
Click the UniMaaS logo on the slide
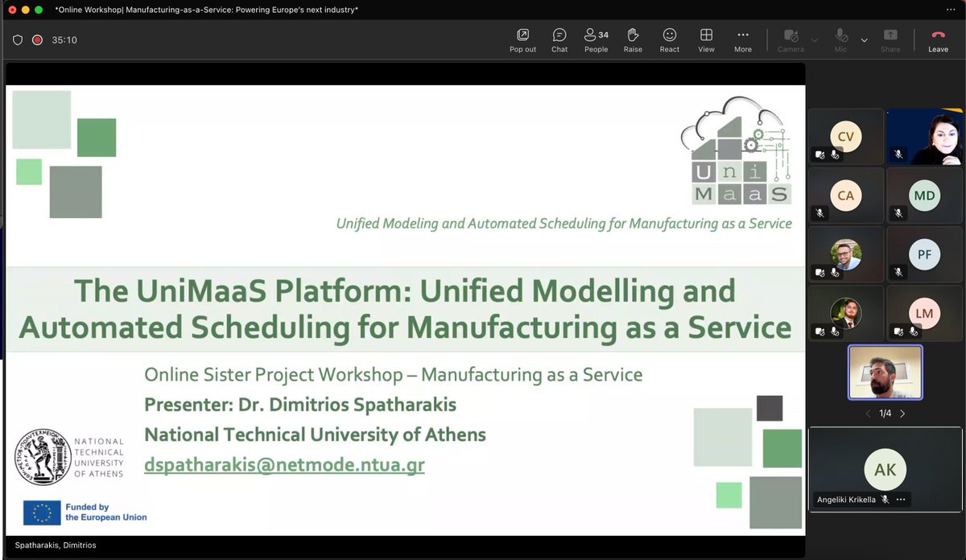(x=735, y=150)
